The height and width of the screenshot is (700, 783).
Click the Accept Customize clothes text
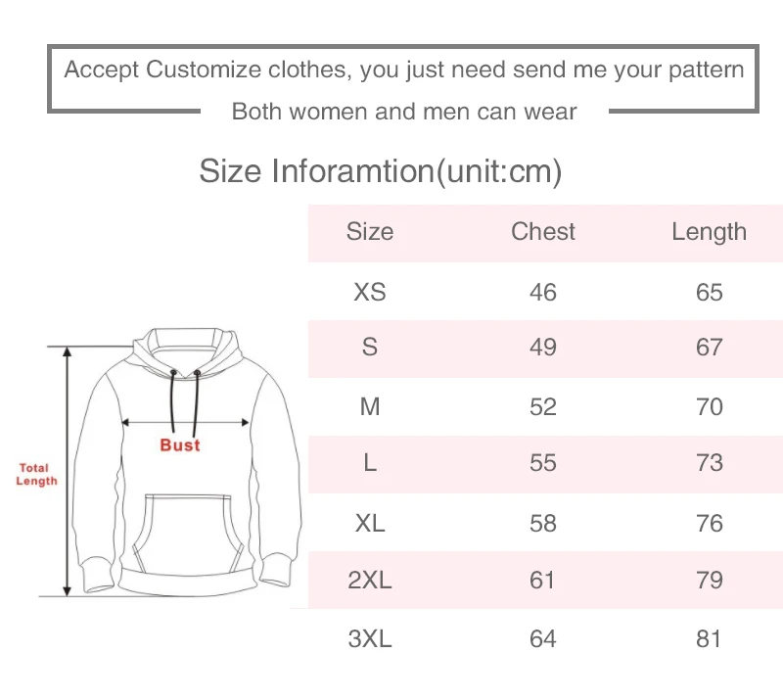(404, 70)
